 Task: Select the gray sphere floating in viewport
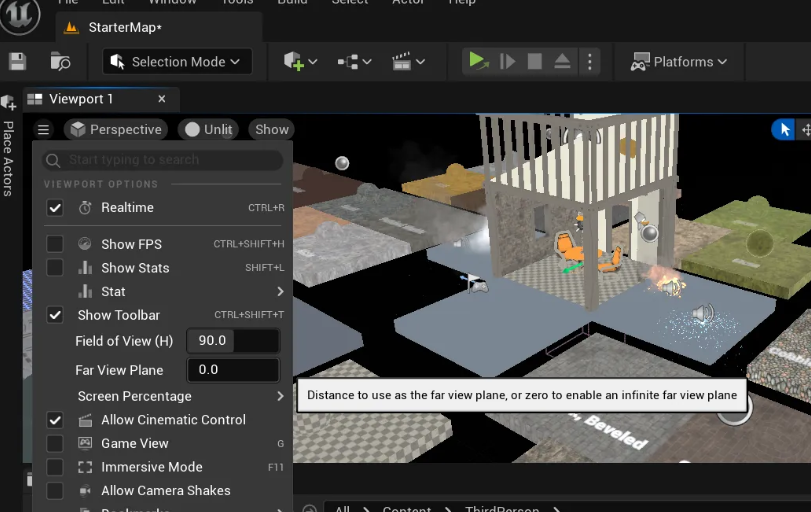pos(342,163)
